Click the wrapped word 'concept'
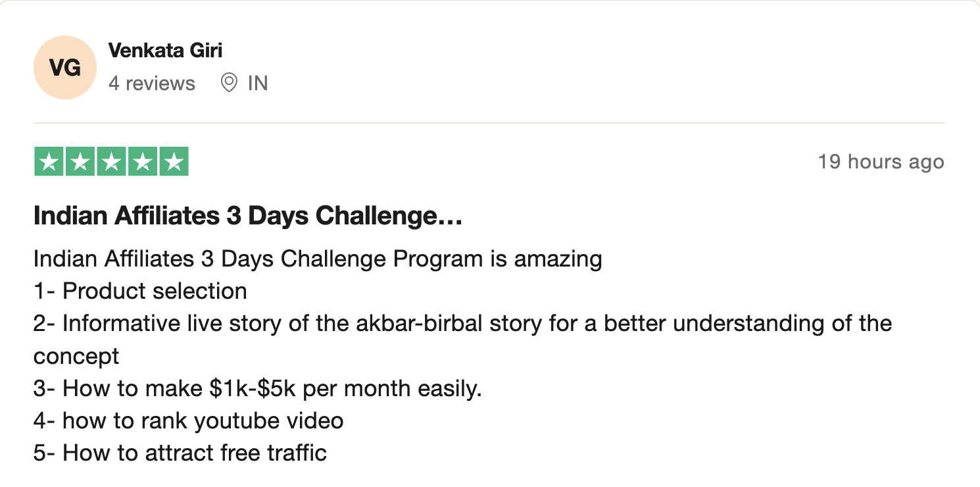The image size is (980, 487). [x=76, y=356]
